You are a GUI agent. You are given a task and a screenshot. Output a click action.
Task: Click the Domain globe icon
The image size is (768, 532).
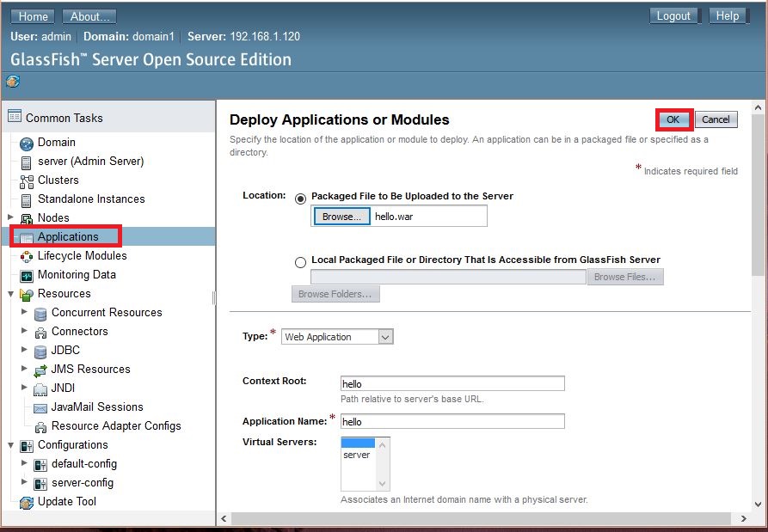pyautogui.click(x=27, y=144)
